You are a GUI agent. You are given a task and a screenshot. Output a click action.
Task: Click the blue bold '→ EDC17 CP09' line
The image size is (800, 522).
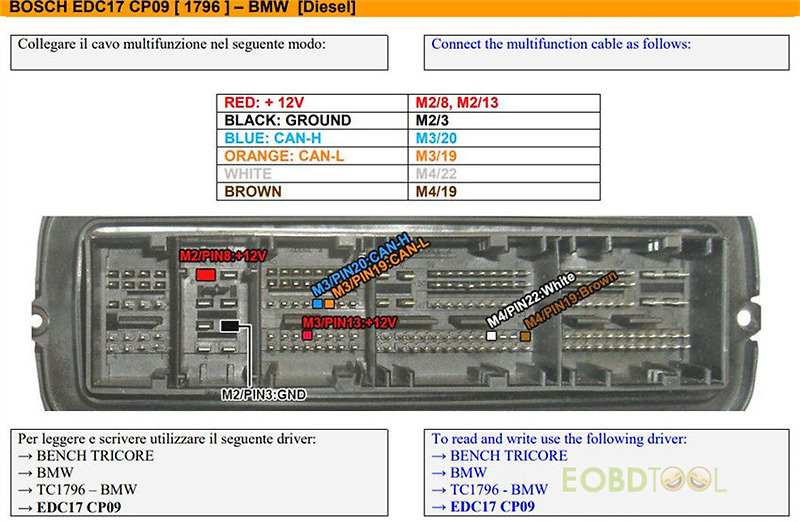pos(483,507)
